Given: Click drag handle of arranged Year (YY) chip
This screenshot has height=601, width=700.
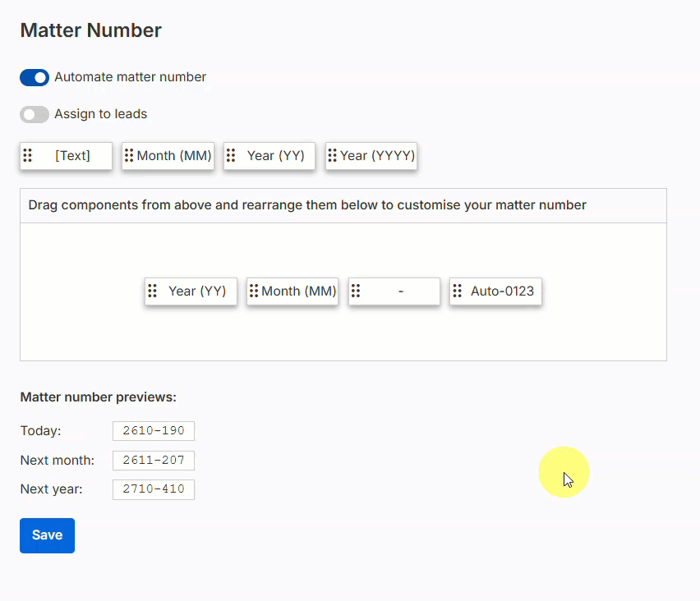Looking at the screenshot, I should click(x=152, y=291).
